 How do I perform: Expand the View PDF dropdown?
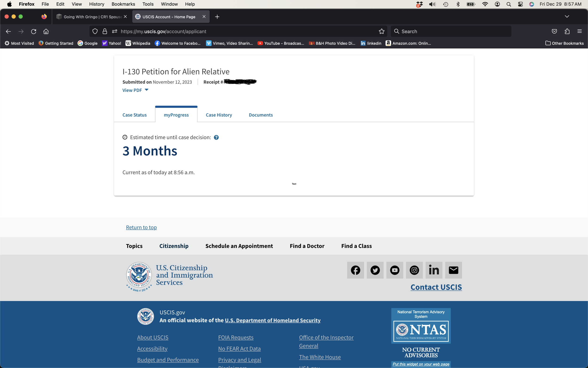tap(135, 90)
